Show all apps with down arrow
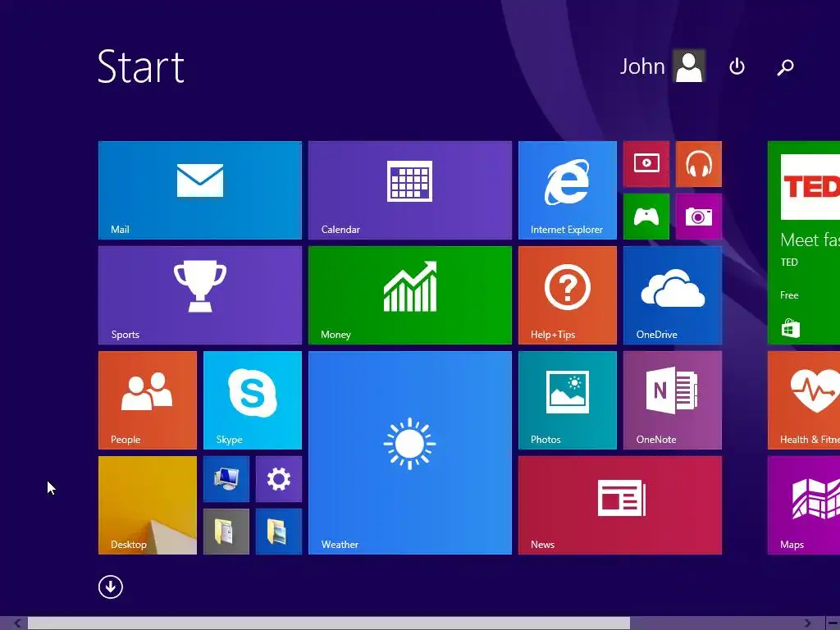 111,587
